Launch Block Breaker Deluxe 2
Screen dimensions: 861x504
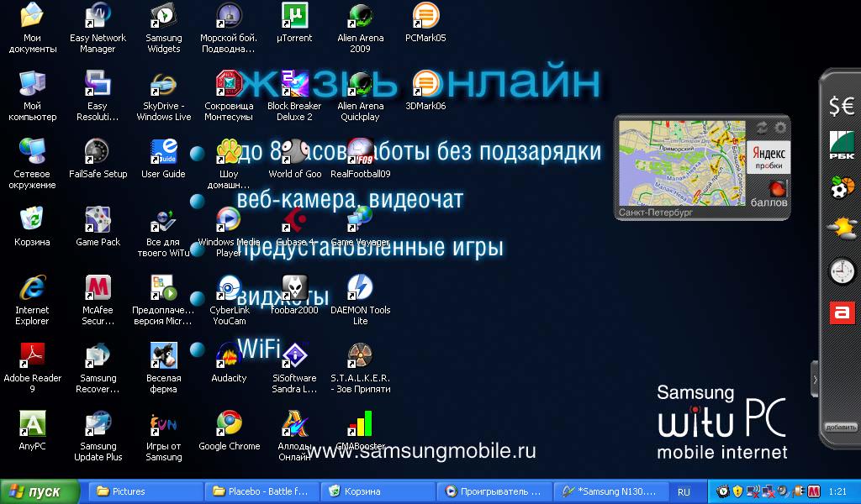tap(294, 83)
